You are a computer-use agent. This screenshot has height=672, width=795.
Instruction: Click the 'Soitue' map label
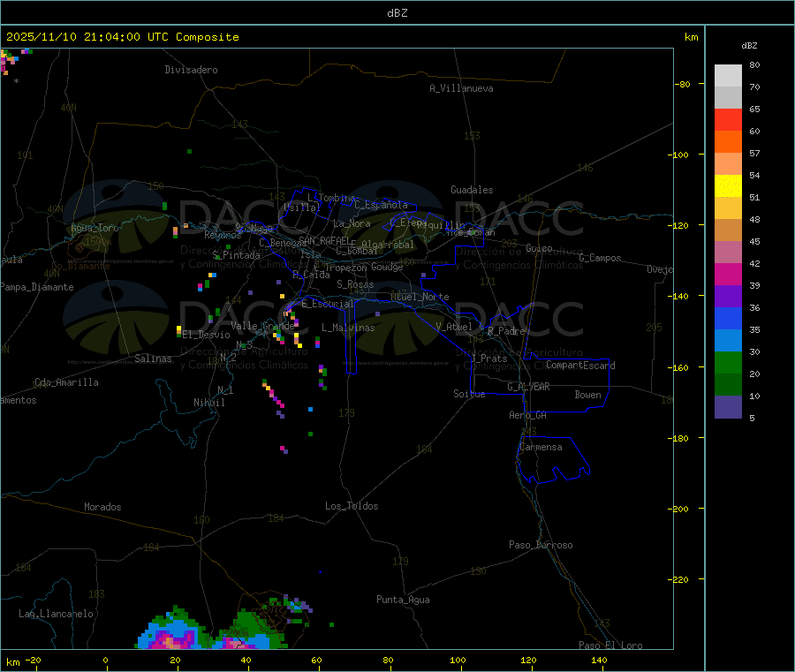pos(469,394)
